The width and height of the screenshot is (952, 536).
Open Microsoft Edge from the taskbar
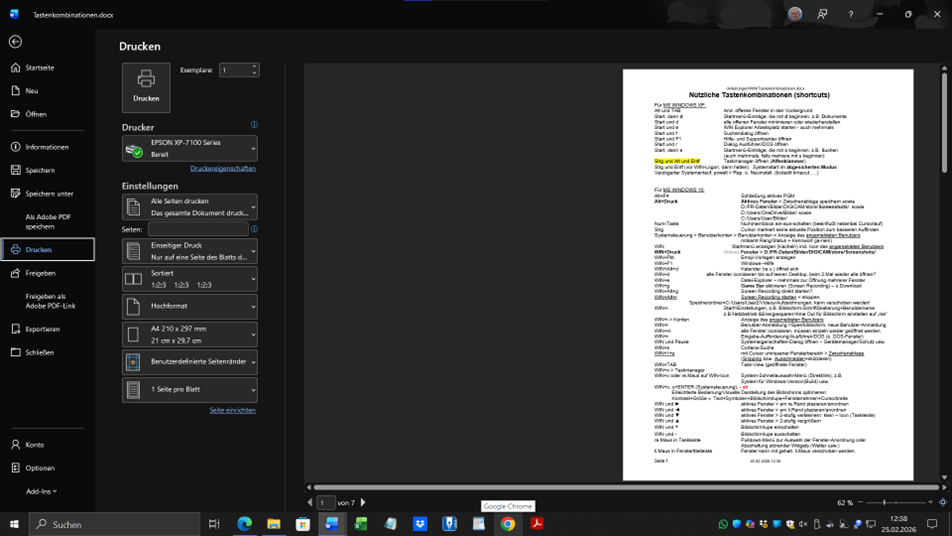[x=245, y=524]
